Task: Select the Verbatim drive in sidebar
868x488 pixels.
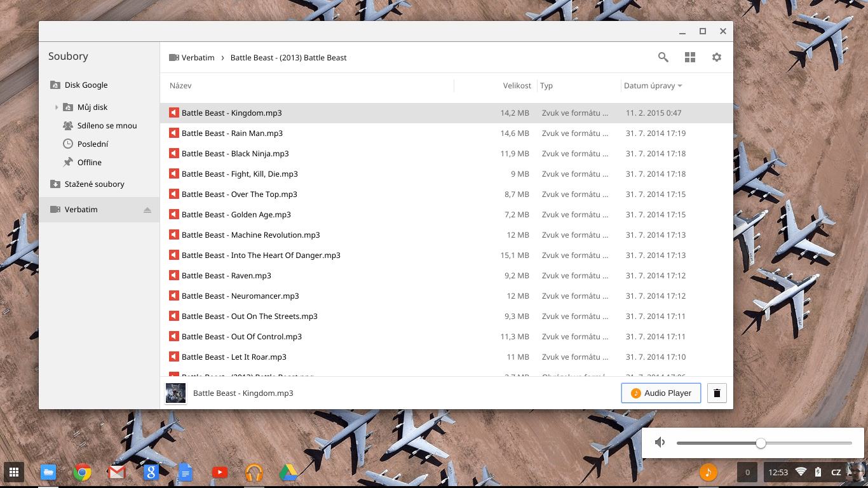Action: pyautogui.click(x=99, y=210)
